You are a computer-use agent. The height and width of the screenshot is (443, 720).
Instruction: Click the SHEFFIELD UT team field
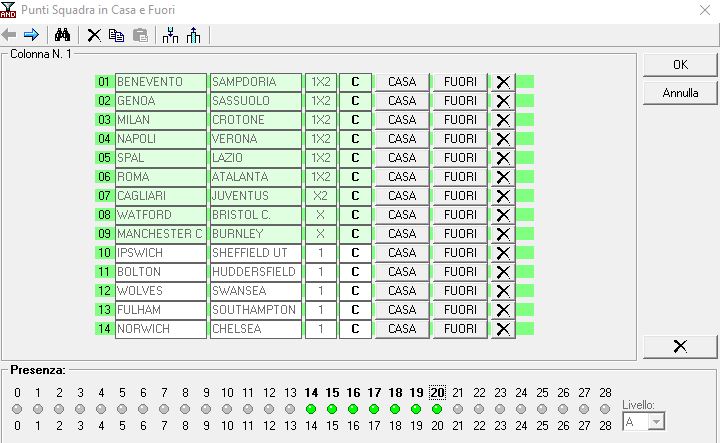[x=256, y=253]
